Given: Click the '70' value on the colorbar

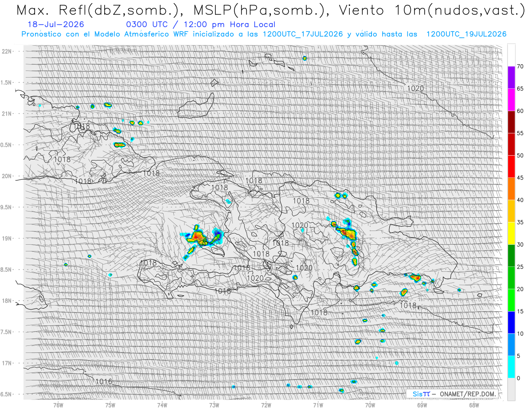Looking at the screenshot, I should [x=520, y=67].
